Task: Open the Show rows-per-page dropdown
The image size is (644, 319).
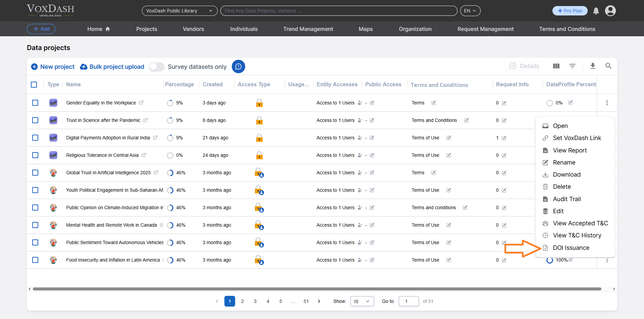Action: pyautogui.click(x=362, y=301)
